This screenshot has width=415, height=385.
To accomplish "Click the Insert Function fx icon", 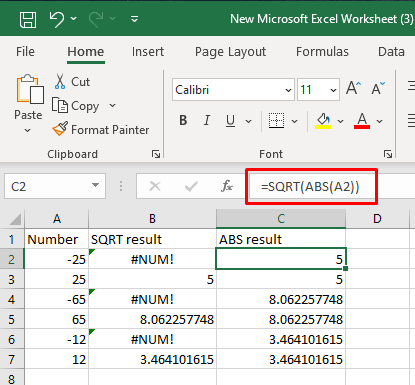I will (x=227, y=186).
